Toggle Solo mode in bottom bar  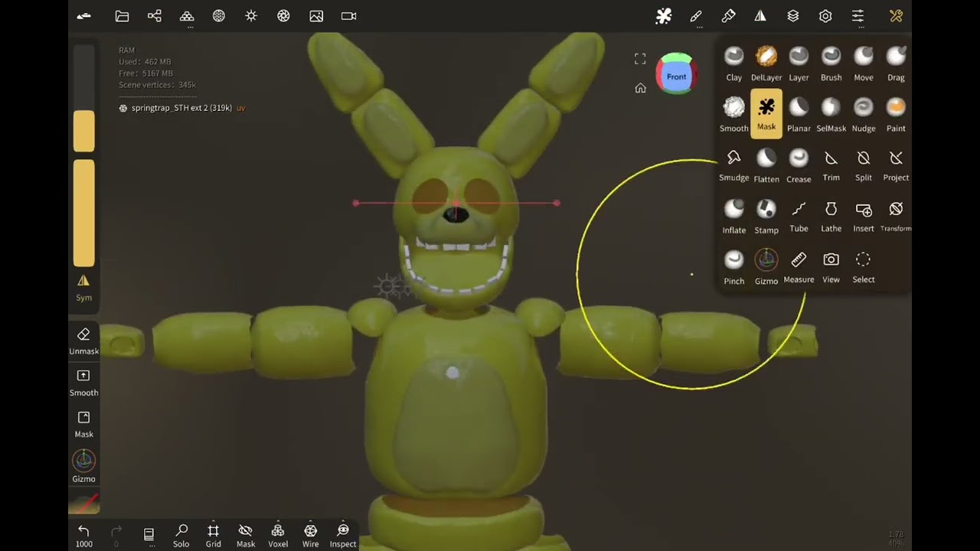pyautogui.click(x=181, y=536)
